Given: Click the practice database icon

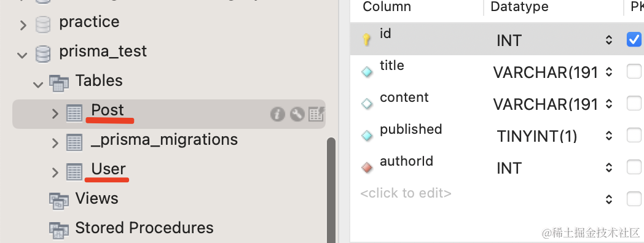Looking at the screenshot, I should (43, 24).
